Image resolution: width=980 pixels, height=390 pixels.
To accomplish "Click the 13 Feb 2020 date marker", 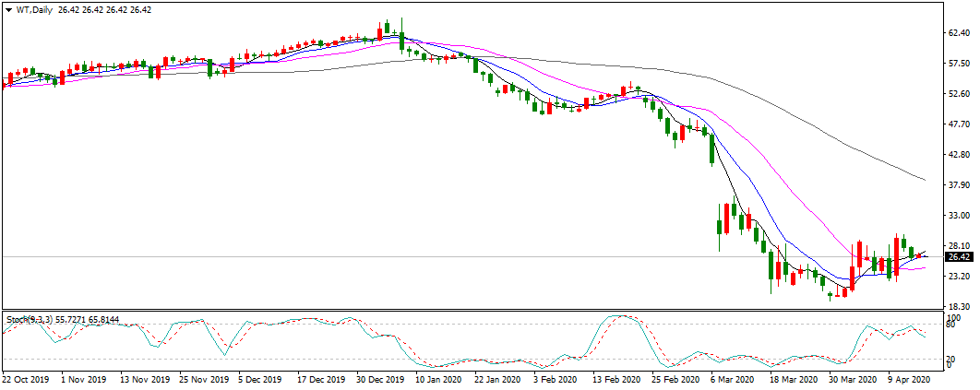I will click(616, 378).
